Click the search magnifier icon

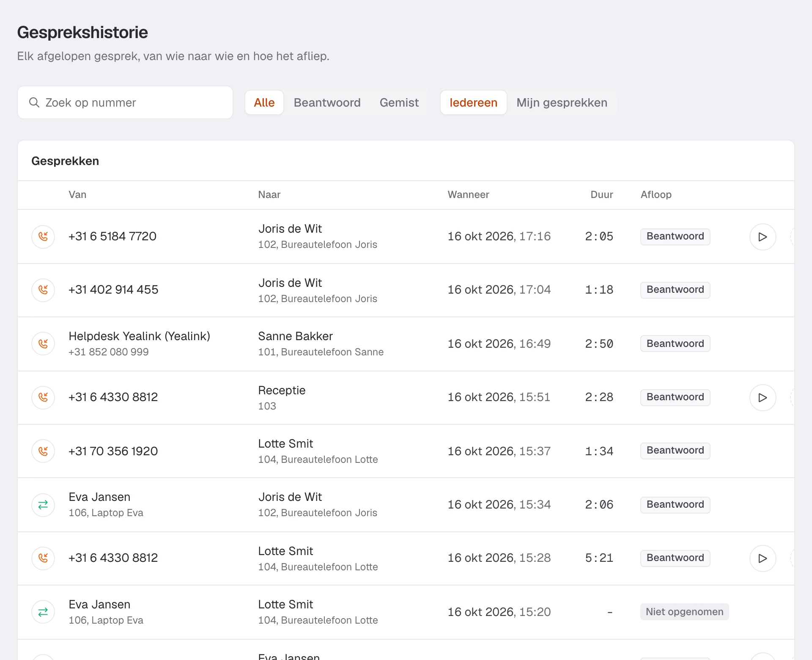(34, 102)
